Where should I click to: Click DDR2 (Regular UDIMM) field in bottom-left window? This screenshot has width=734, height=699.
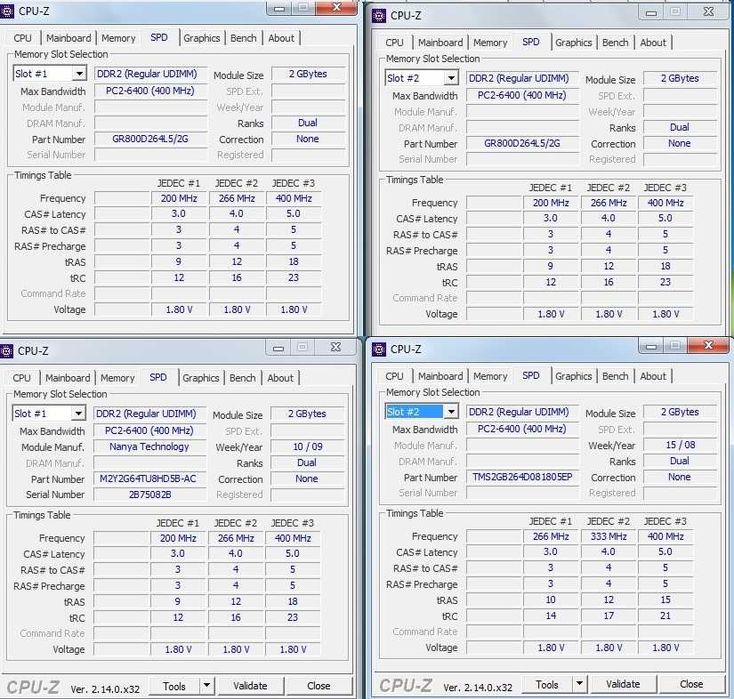click(x=149, y=414)
